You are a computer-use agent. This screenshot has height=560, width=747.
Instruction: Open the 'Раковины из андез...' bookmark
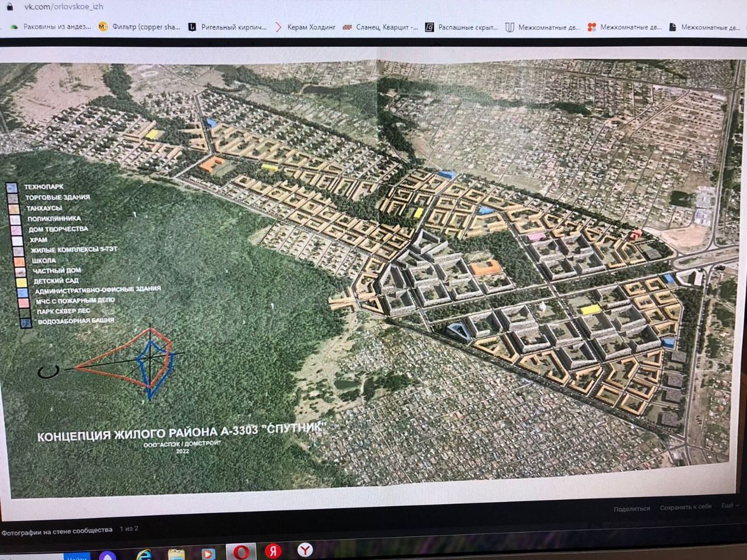51,27
